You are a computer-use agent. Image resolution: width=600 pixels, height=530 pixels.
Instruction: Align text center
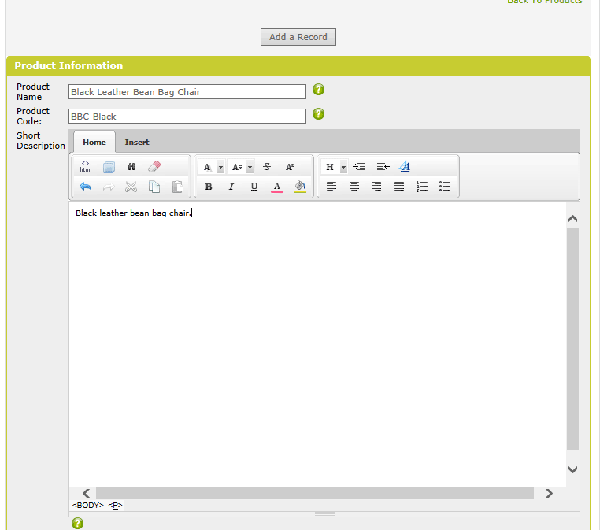click(354, 187)
